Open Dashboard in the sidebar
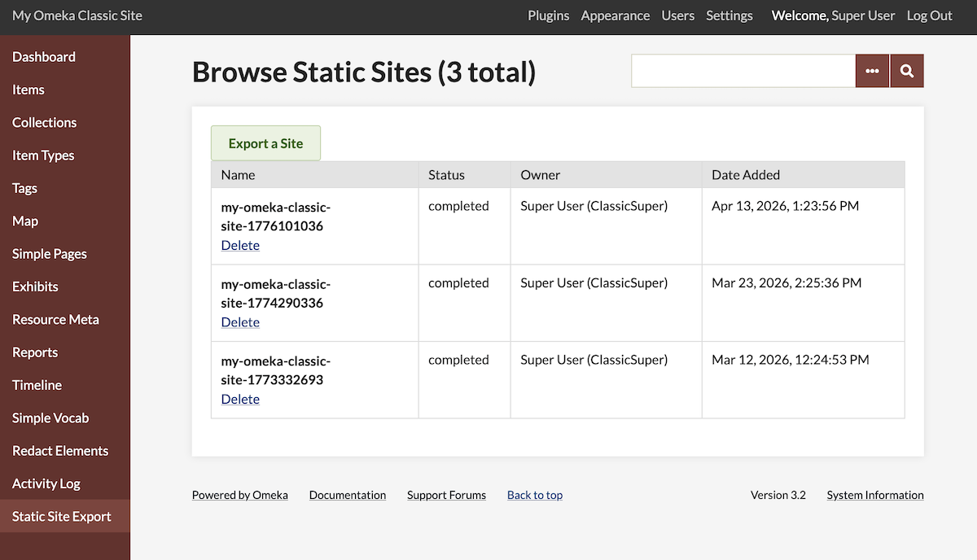This screenshot has height=560, width=977. [x=65, y=57]
